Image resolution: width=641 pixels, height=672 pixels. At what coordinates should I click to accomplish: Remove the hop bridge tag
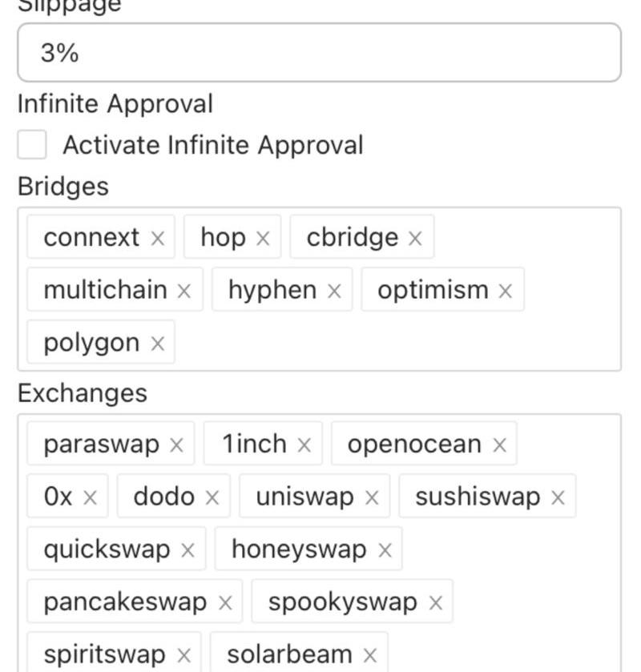tap(263, 238)
